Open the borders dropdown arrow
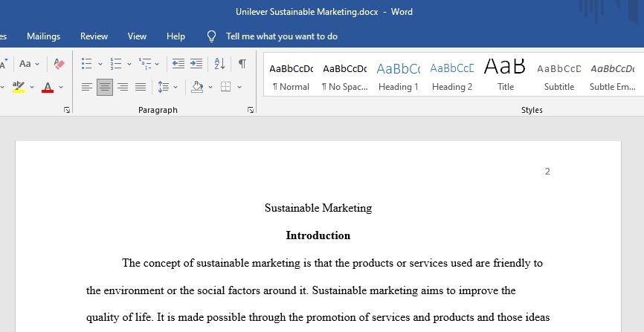Viewport: 644px width, 332px height. (239, 88)
